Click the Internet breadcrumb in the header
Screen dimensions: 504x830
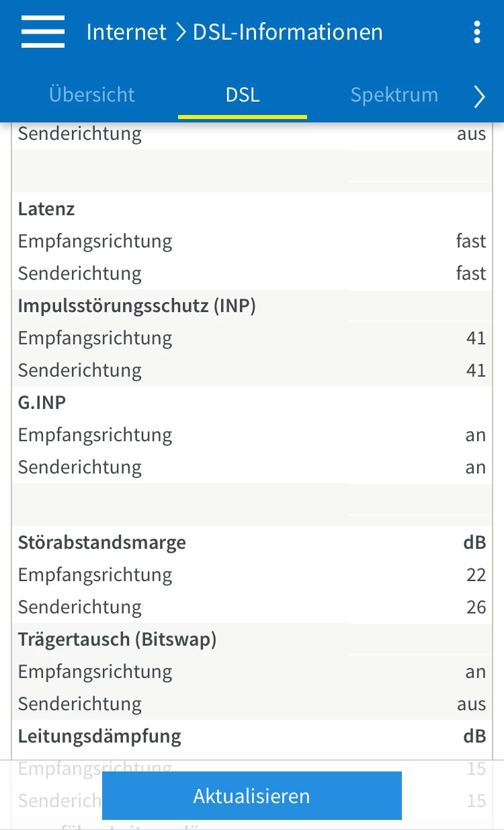[x=126, y=32]
